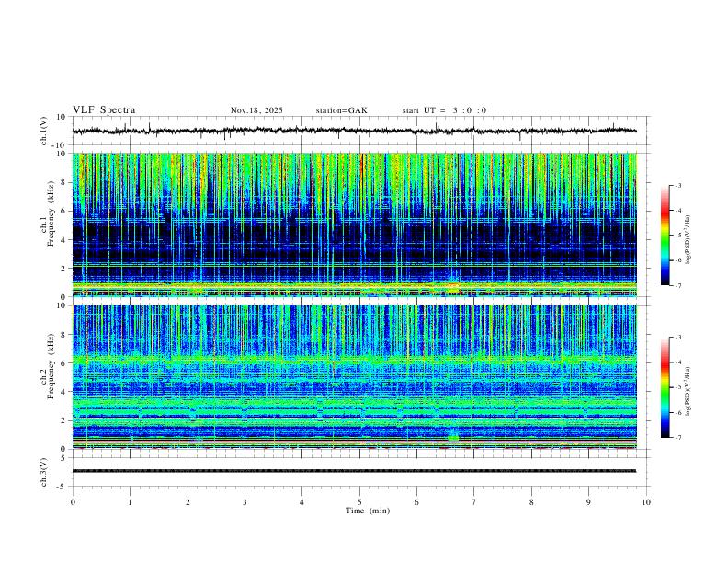Click time axis tick label "3"
The height and width of the screenshot is (563, 728).
click(245, 502)
